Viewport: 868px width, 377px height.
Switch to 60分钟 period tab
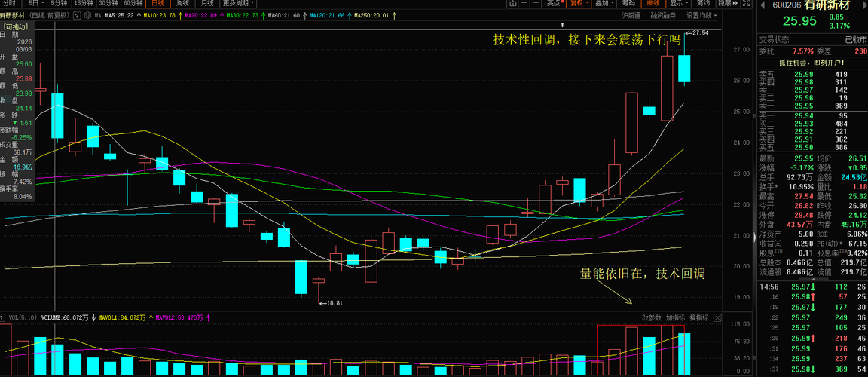(x=133, y=3)
